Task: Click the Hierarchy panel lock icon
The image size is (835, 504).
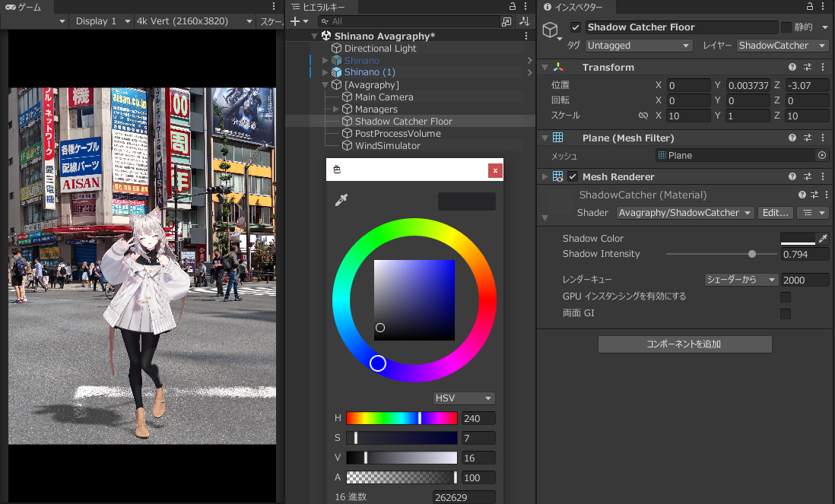Action: point(513,6)
